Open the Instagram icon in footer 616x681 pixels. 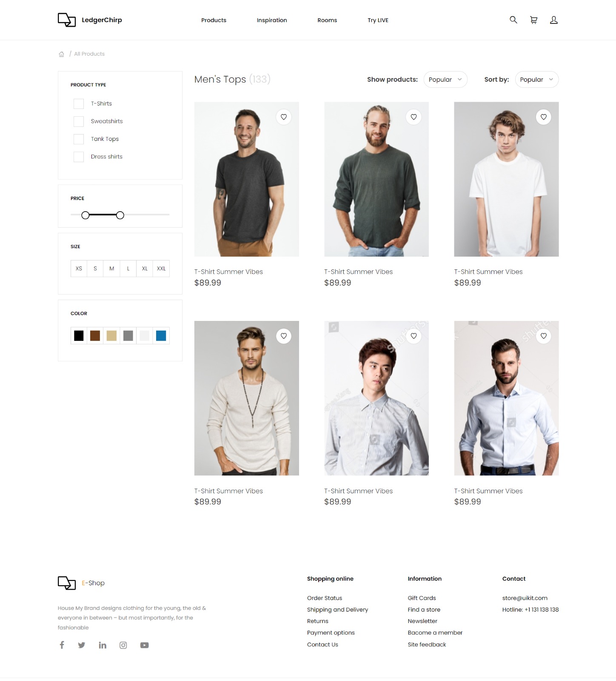[123, 645]
